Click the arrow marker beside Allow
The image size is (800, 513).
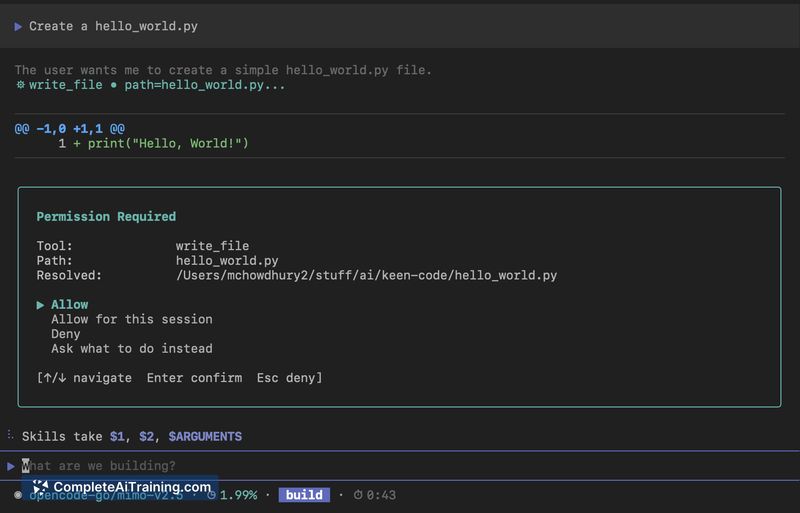(x=40, y=305)
